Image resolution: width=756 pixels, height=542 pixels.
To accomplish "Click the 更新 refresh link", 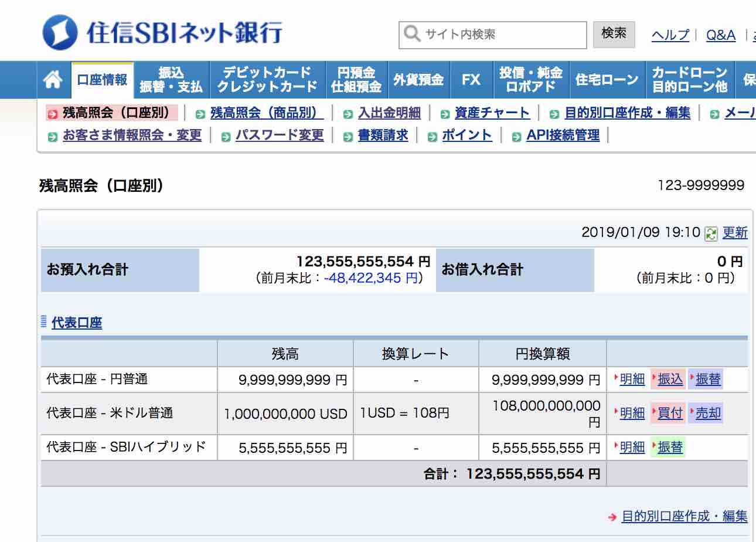I will [x=735, y=233].
